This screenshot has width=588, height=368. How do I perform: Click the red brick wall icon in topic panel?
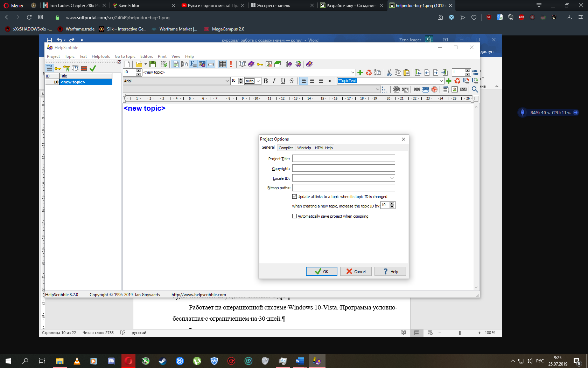click(x=84, y=69)
